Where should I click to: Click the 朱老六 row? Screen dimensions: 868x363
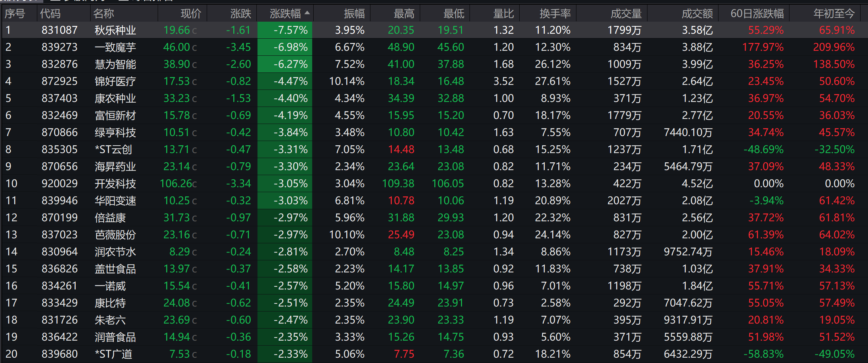434,320
